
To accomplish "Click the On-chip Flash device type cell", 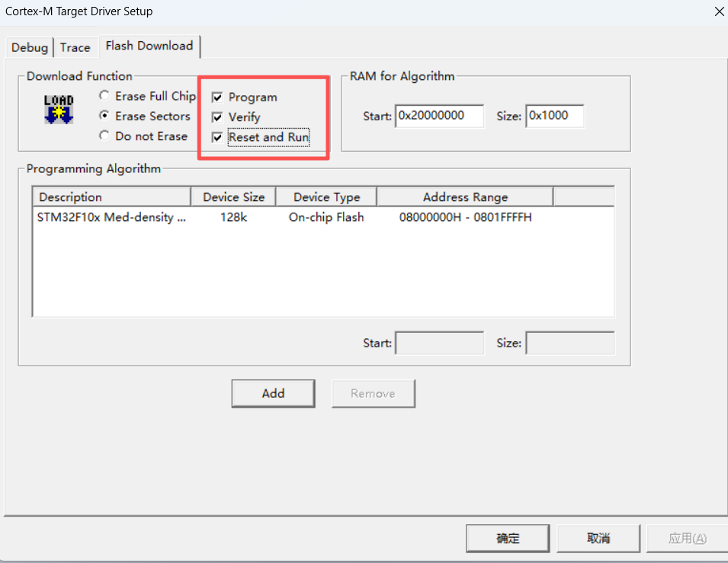I will (x=326, y=217).
